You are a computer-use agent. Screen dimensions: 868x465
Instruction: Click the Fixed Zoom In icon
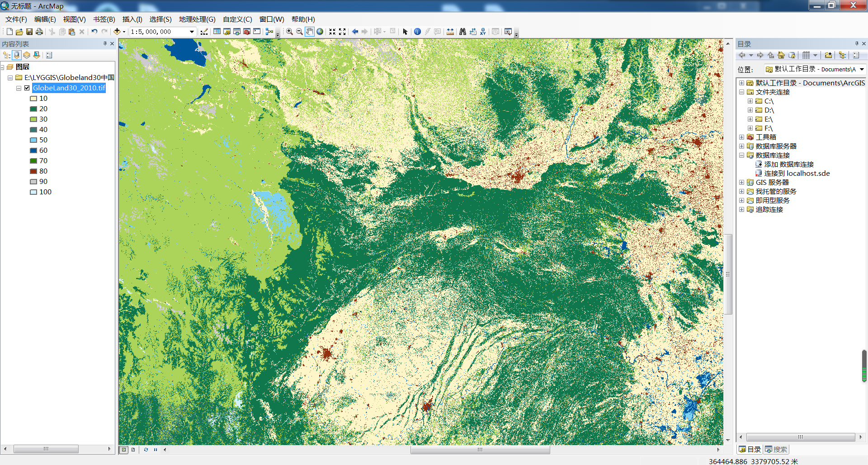click(x=332, y=32)
